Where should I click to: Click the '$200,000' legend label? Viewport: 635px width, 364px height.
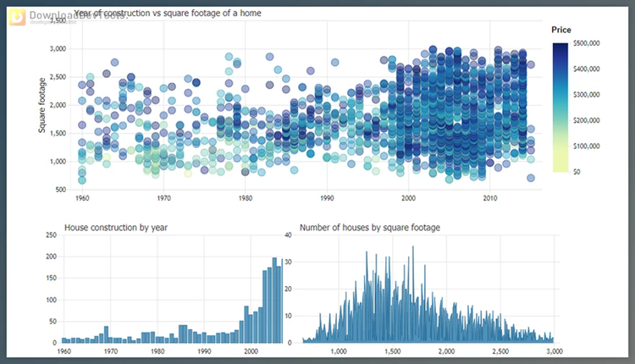[587, 120]
